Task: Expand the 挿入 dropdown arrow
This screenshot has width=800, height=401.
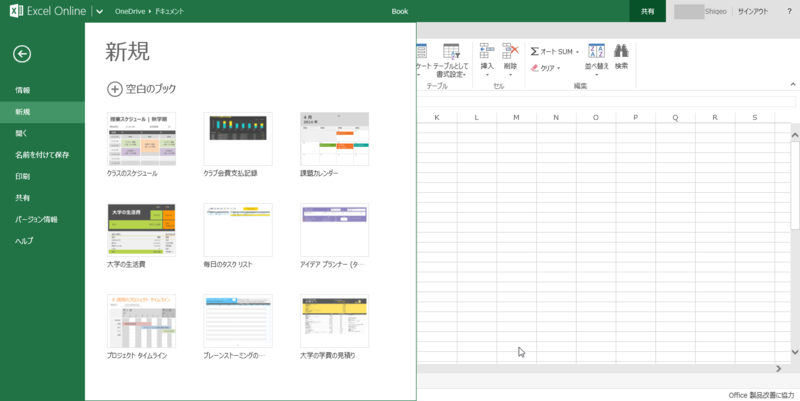Action: coord(487,75)
